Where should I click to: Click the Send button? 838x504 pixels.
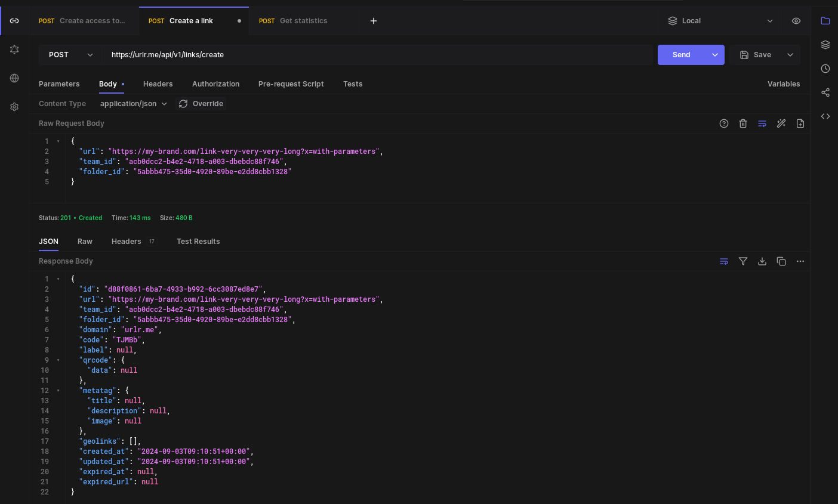[x=681, y=55]
